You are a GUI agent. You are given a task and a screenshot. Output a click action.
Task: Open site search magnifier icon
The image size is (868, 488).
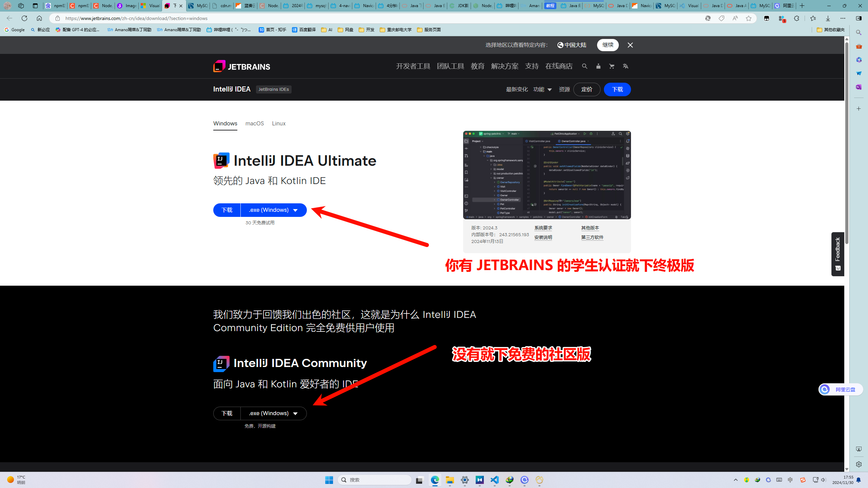coord(585,66)
